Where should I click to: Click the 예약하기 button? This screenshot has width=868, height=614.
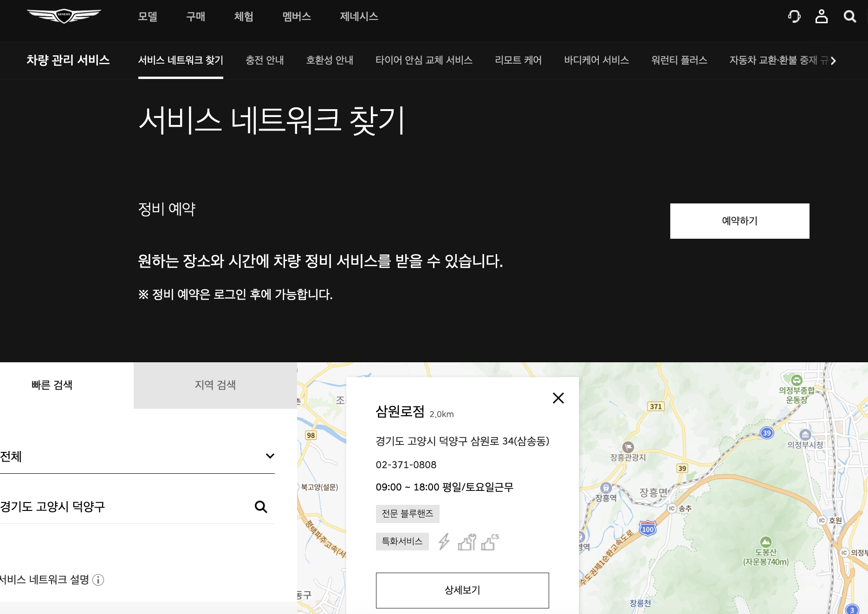pos(739,221)
